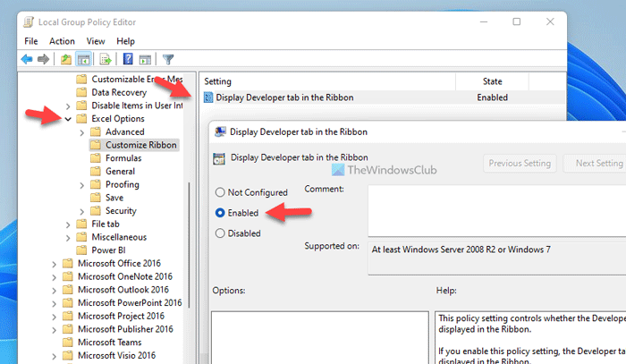Click the Save folder icon

[x=96, y=198]
